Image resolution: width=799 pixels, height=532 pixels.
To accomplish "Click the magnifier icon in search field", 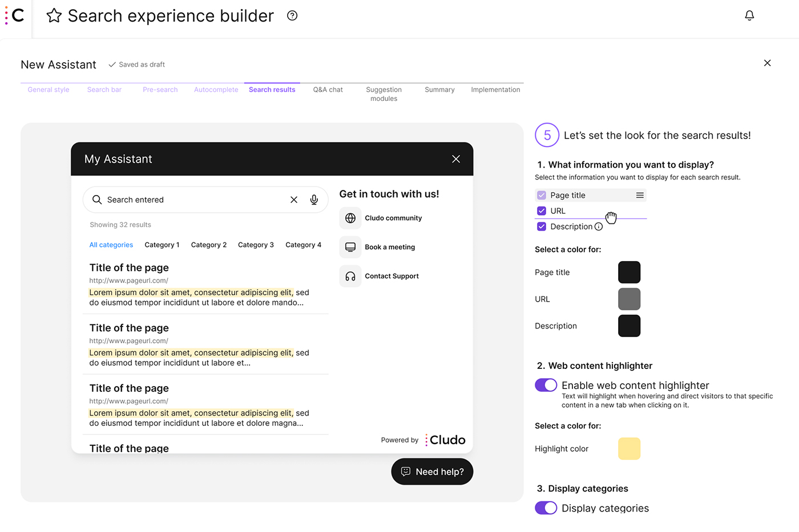I will click(x=97, y=200).
